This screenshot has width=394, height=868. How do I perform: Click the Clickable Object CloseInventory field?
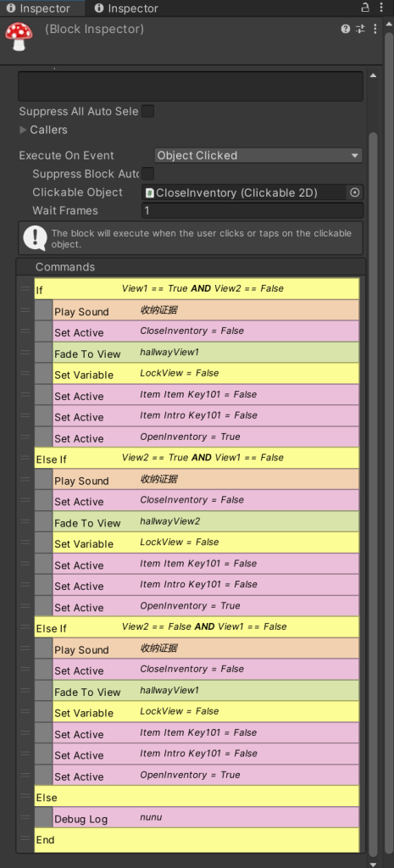coord(245,192)
